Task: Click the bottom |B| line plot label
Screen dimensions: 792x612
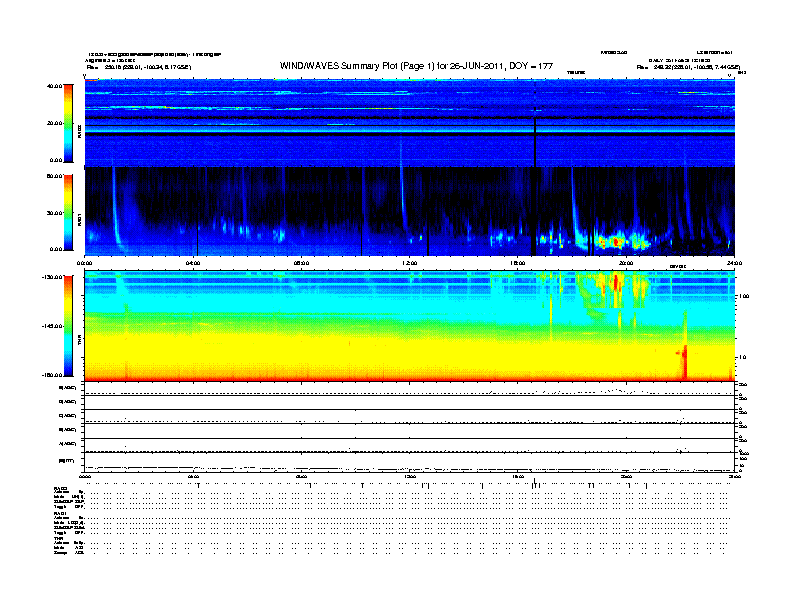Action: click(67, 461)
